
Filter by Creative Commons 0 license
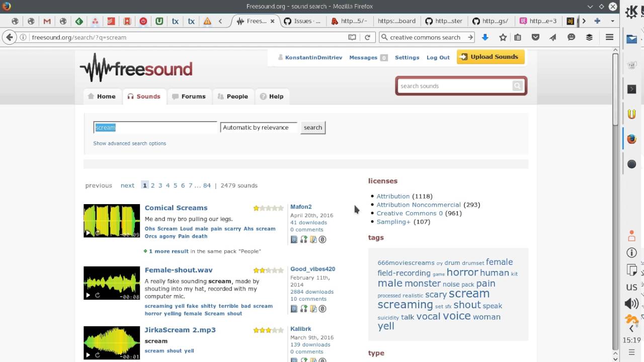point(410,213)
